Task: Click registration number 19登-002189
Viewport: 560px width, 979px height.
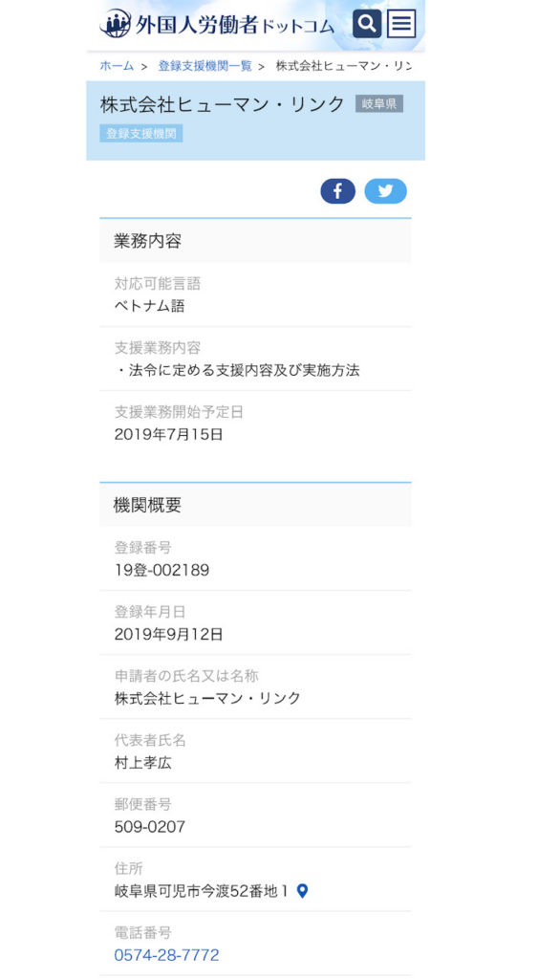Action: pos(162,570)
